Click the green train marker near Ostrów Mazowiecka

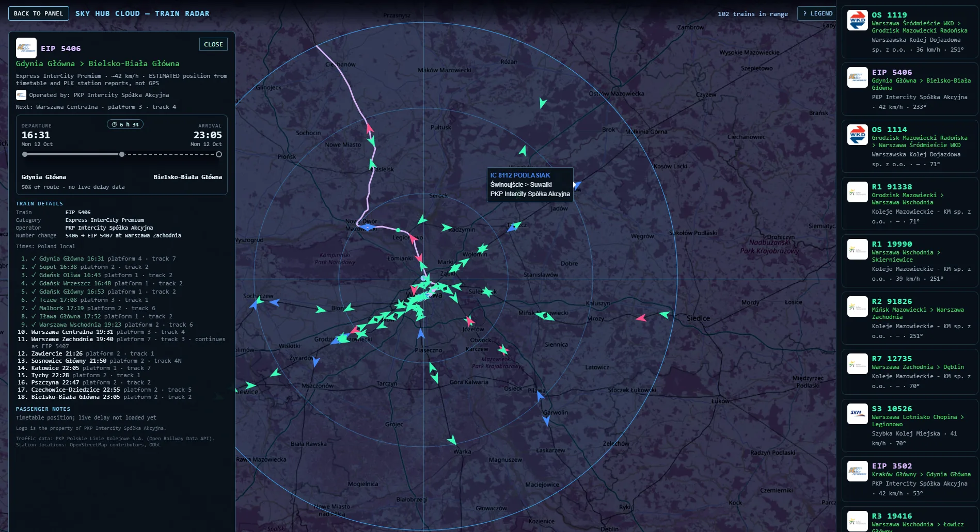tap(542, 103)
